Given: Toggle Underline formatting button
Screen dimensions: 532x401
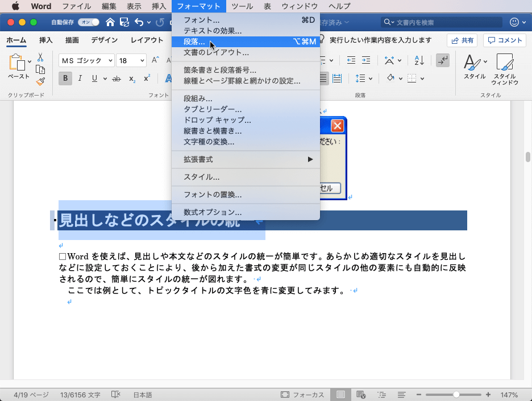Looking at the screenshot, I should [95, 78].
